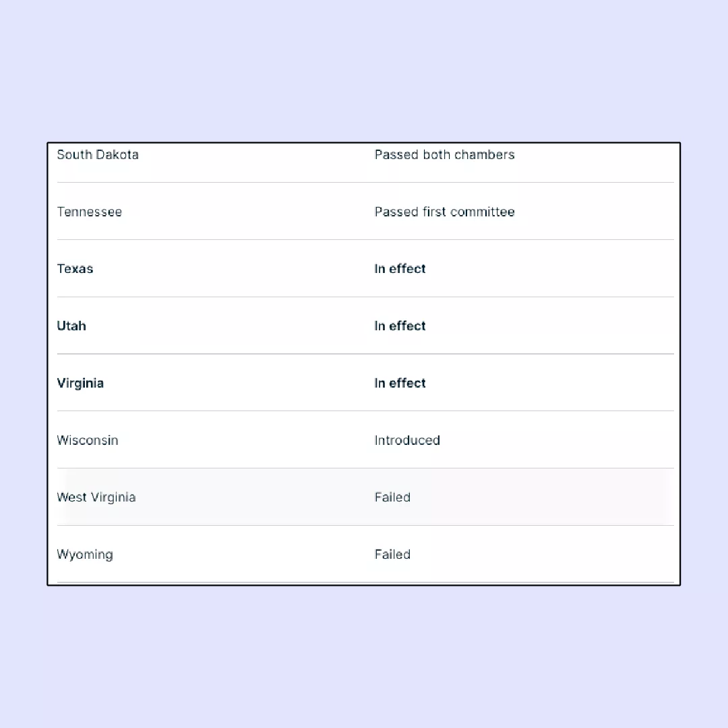Click the bold Texas state name

point(75,268)
